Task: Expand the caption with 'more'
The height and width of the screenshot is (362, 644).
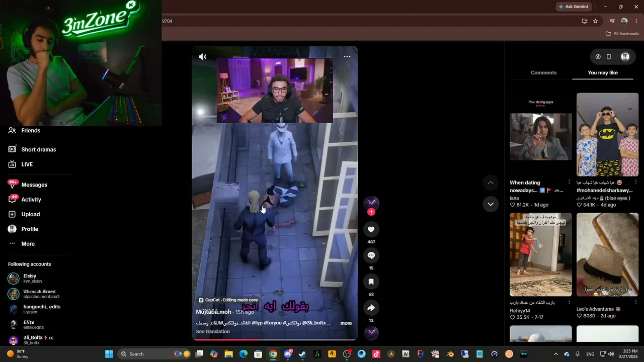Action: pos(346,323)
